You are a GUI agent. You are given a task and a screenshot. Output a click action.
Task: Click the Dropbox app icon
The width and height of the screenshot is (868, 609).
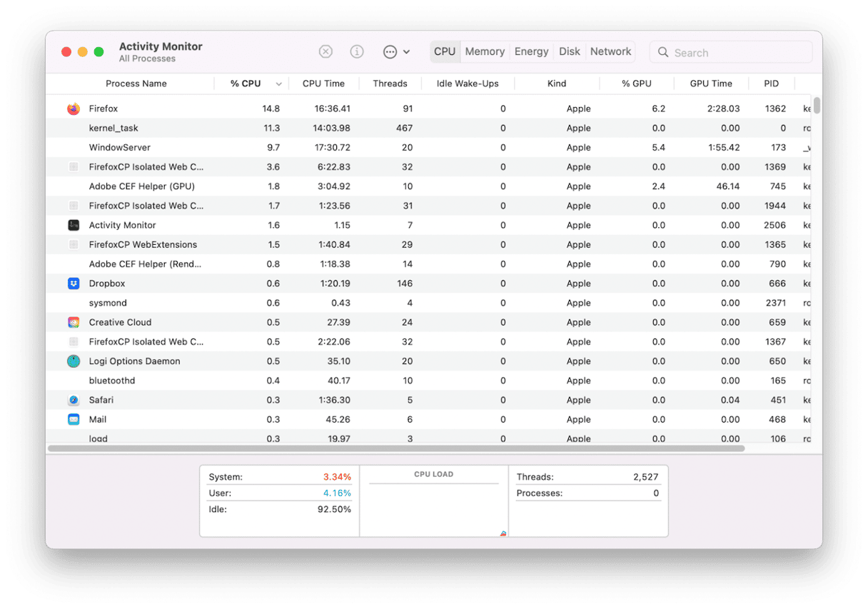(x=74, y=283)
